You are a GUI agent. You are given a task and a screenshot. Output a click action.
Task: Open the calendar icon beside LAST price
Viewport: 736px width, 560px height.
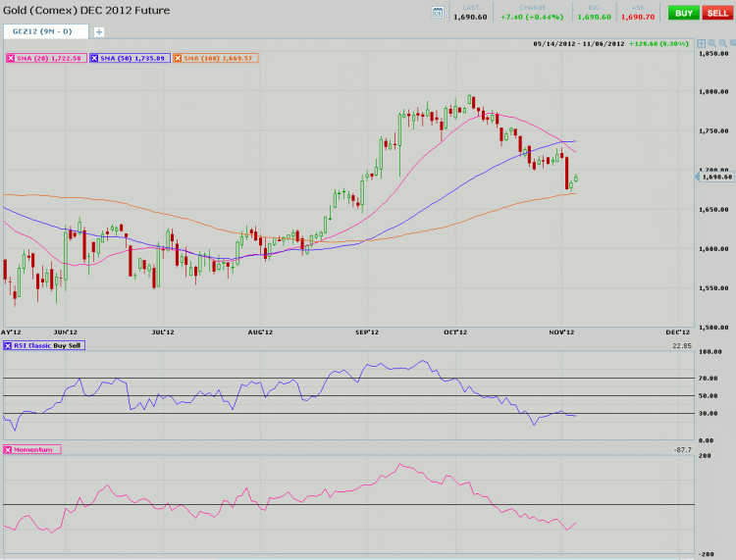[x=438, y=12]
